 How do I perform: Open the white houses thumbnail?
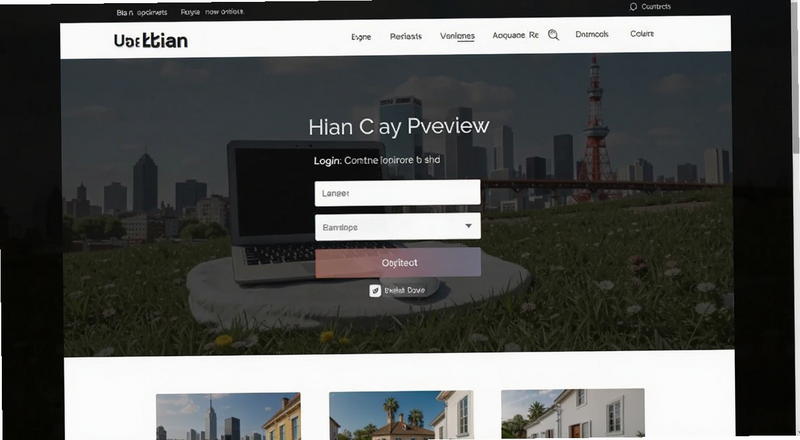(572, 413)
